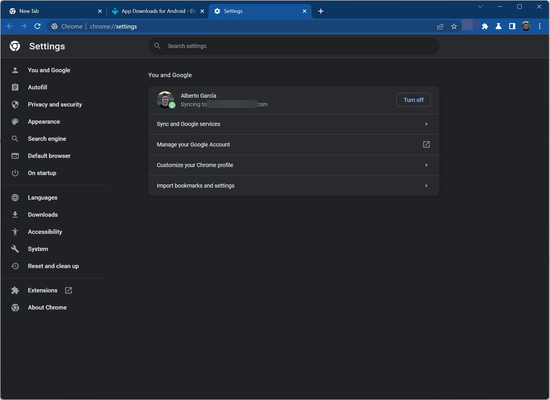Turn off sync with Turn off button

tap(414, 100)
